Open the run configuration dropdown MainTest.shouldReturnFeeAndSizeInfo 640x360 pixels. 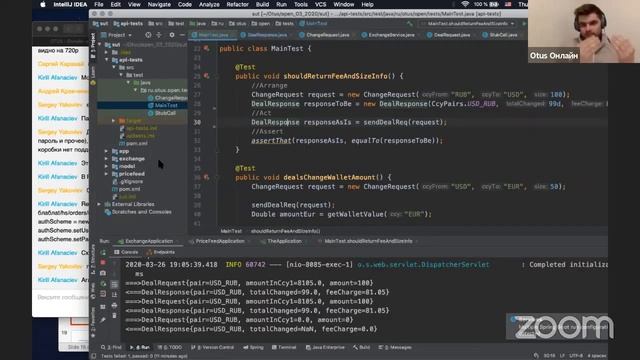468,24
